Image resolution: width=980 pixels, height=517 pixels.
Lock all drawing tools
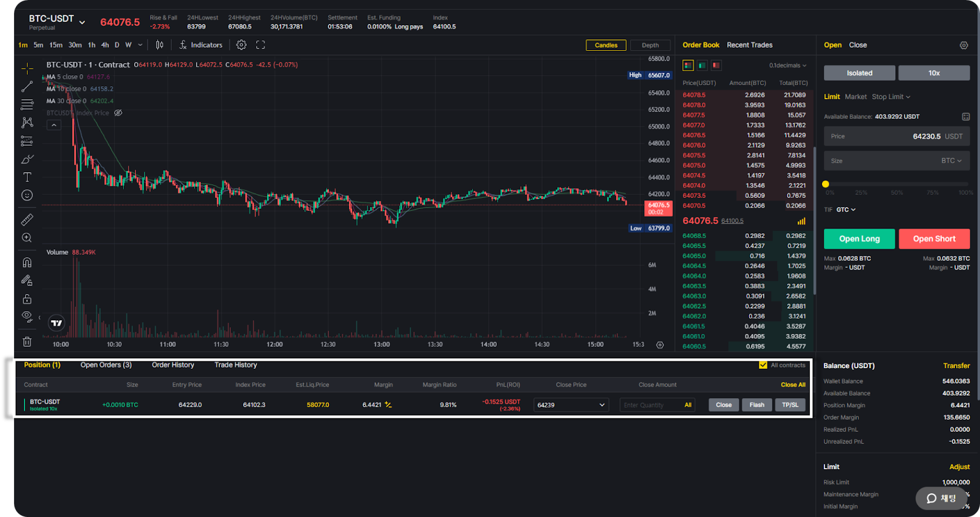[27, 299]
